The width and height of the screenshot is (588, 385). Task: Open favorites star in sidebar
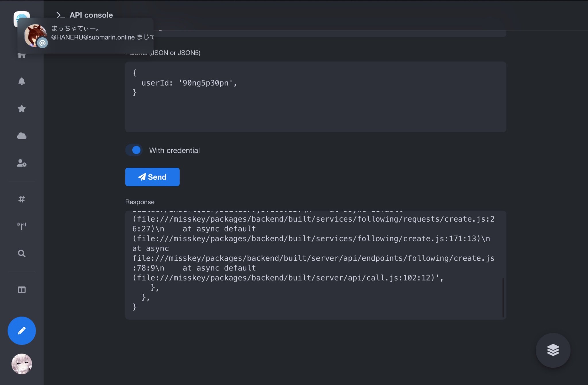(22, 109)
